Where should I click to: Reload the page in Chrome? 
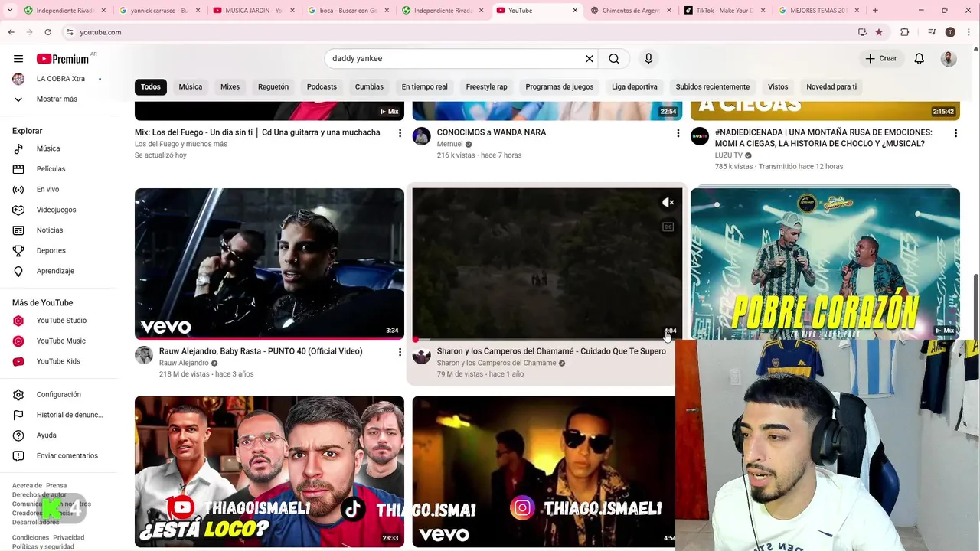47,32
